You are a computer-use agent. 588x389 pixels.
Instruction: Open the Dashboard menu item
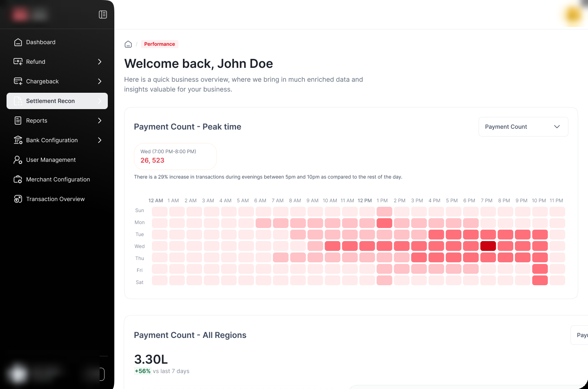click(57, 42)
